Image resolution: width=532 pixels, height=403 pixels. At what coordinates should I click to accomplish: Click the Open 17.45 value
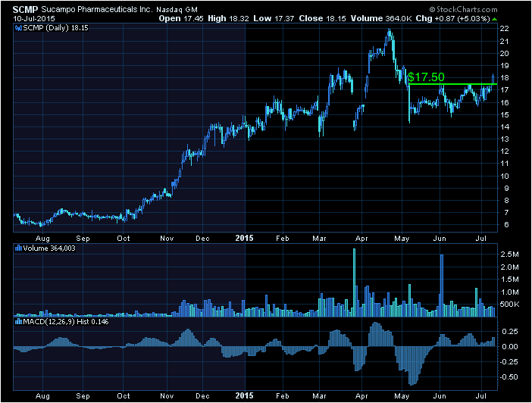[181, 19]
